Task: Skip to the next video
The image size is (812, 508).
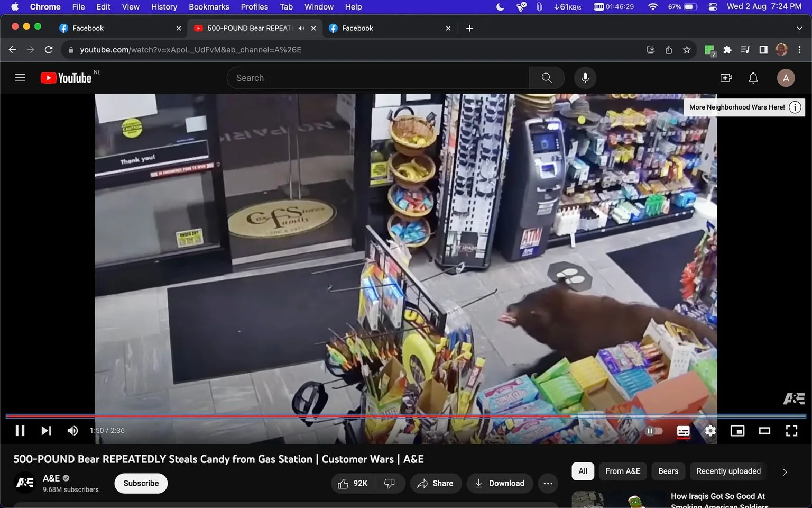Action: tap(47, 431)
